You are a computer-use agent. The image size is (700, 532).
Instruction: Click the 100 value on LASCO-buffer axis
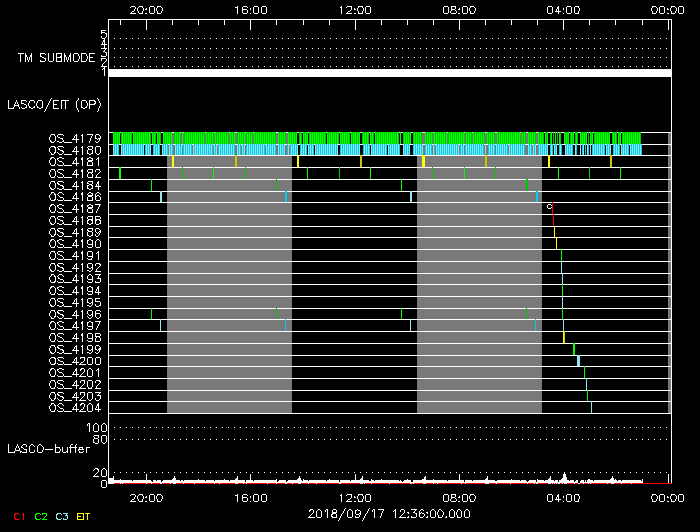pyautogui.click(x=99, y=428)
